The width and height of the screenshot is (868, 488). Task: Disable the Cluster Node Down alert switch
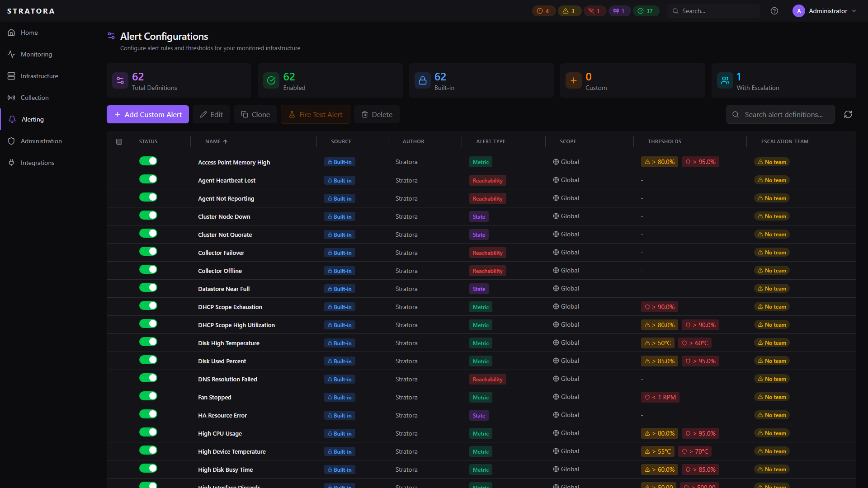click(x=148, y=215)
